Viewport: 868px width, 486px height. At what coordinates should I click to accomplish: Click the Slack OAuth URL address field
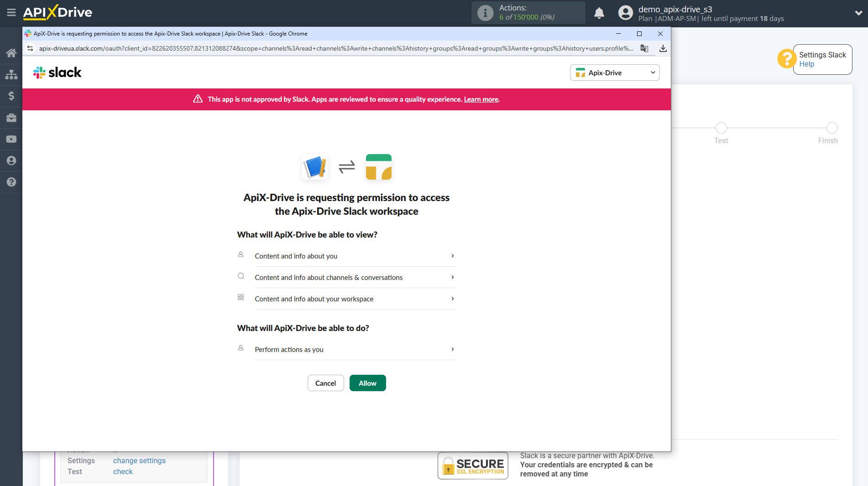[336, 48]
